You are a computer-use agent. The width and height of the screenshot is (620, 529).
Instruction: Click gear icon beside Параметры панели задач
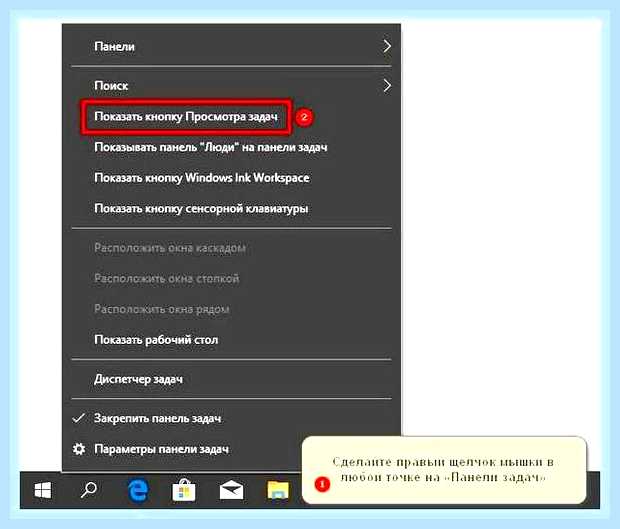click(79, 449)
